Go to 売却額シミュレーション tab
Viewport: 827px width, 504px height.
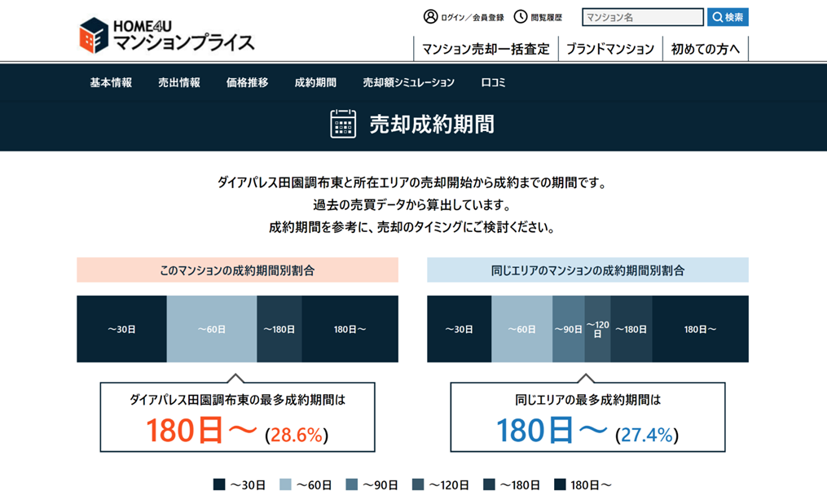click(x=409, y=83)
